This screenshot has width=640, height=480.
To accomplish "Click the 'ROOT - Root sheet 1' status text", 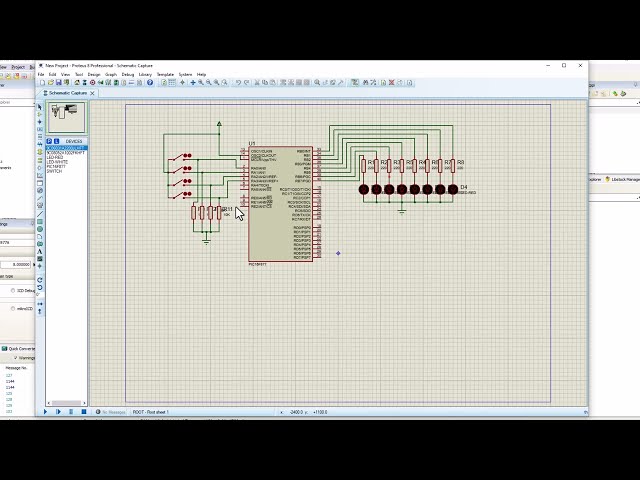I will point(151,412).
